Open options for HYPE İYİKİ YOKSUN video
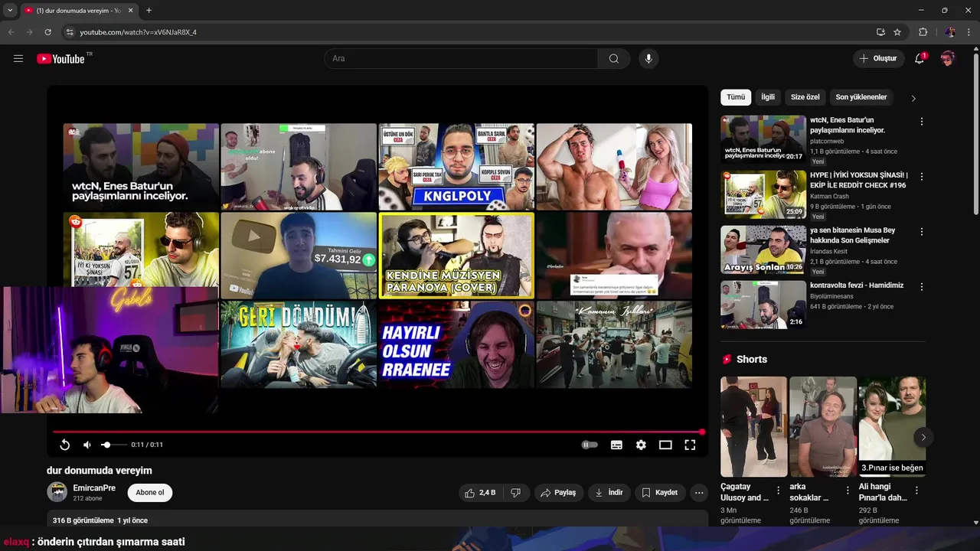This screenshot has height=551, width=980. tap(922, 177)
